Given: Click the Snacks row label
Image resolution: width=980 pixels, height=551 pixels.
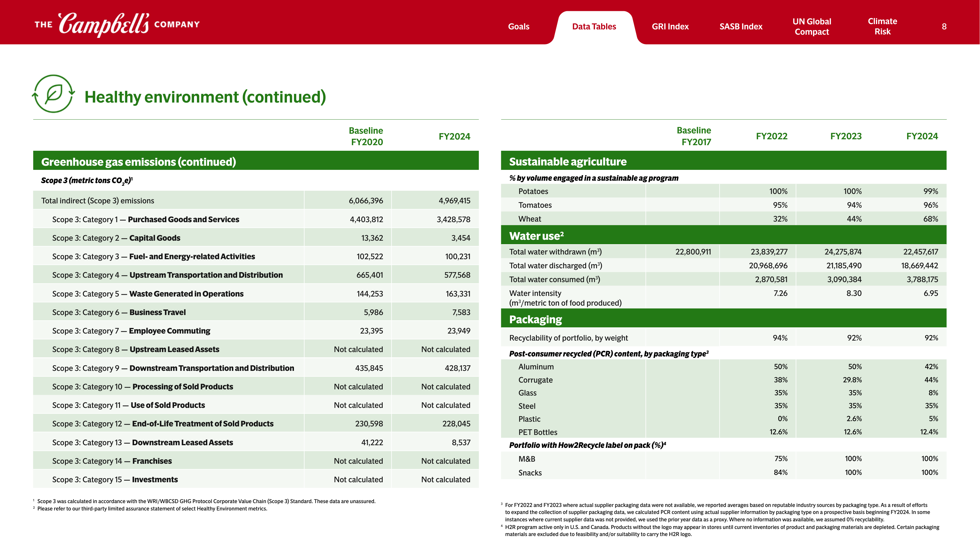Looking at the screenshot, I should (530, 473).
